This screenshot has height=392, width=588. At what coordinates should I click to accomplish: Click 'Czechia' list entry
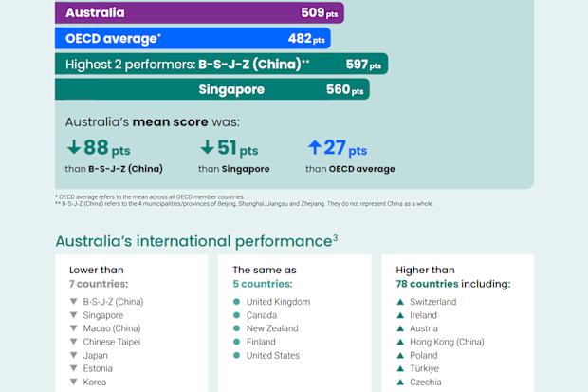(426, 383)
